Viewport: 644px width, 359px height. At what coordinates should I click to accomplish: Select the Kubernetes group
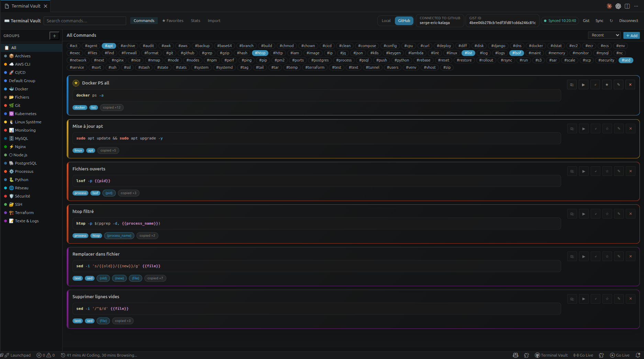(31, 114)
